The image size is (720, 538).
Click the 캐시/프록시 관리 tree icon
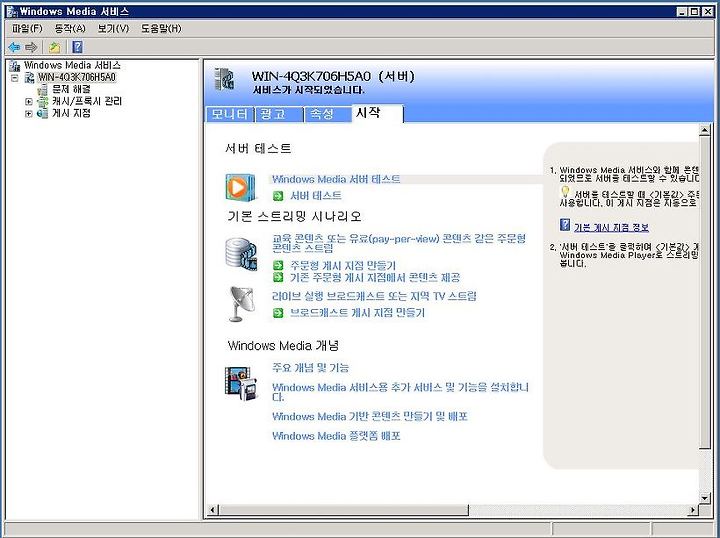tap(42, 101)
